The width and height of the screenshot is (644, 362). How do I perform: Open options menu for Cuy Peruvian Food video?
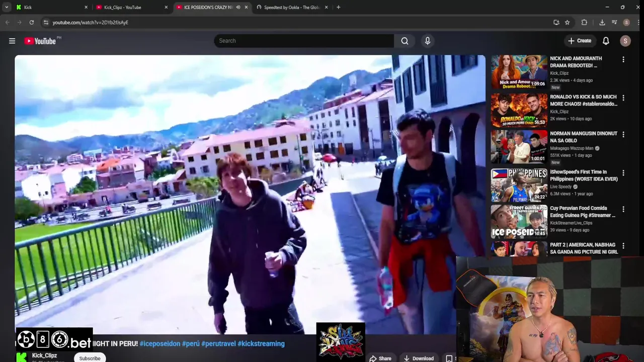coord(623,209)
